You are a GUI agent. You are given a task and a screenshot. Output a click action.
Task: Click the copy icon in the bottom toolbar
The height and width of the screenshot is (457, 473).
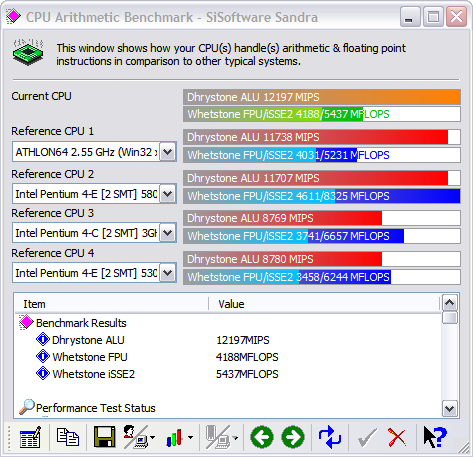click(68, 437)
